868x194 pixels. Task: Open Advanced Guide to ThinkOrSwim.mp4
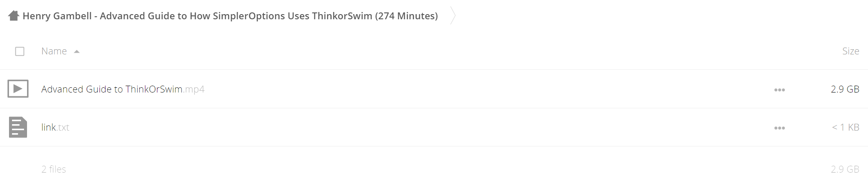[x=123, y=89]
